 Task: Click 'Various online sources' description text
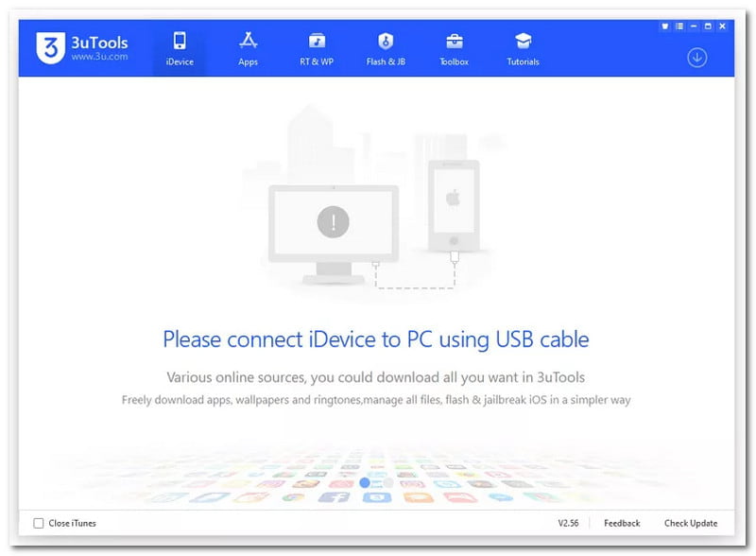coord(375,377)
